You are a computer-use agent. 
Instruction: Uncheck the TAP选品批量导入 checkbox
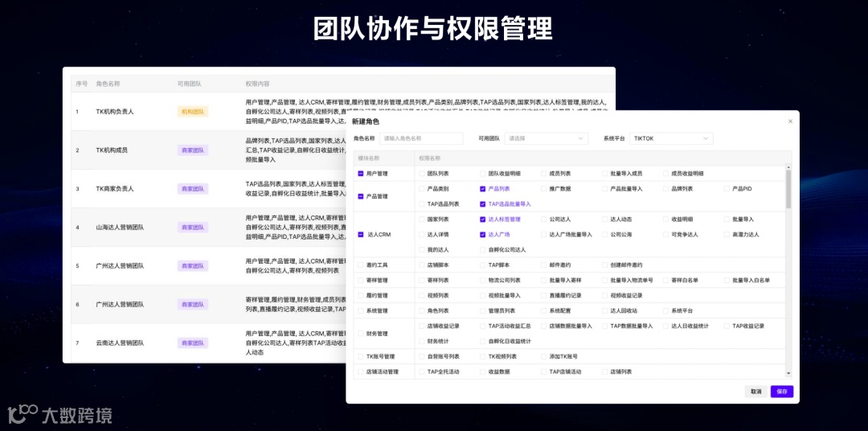click(x=483, y=204)
